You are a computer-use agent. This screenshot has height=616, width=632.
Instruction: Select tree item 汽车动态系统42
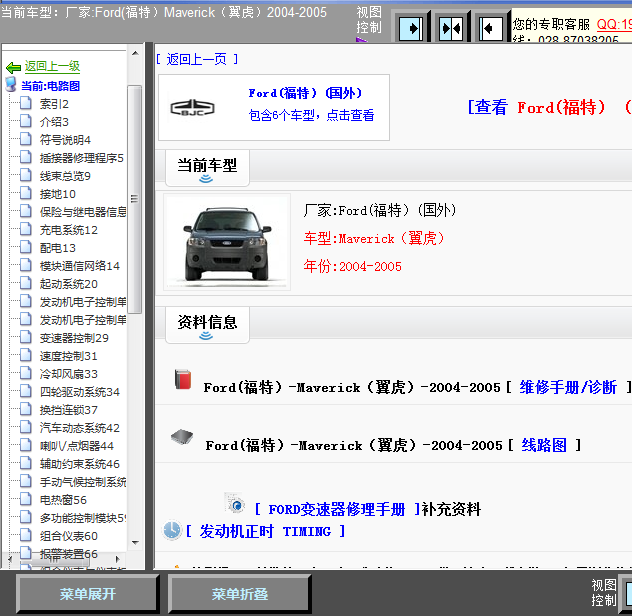coord(79,428)
